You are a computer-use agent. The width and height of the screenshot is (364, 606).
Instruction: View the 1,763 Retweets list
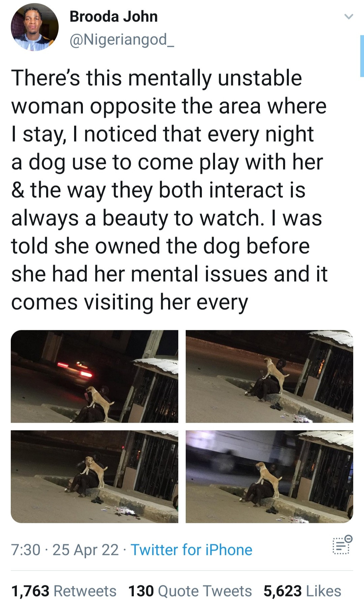(64, 591)
